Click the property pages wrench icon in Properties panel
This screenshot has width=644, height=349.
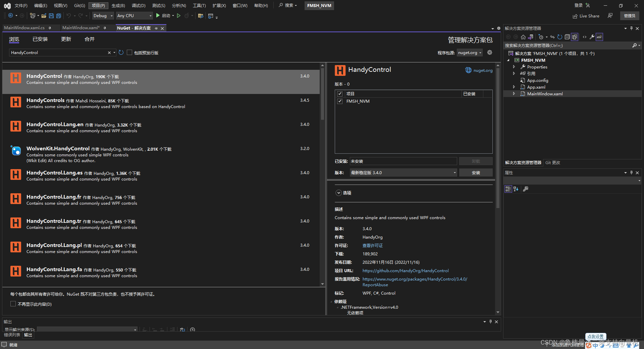coord(526,189)
